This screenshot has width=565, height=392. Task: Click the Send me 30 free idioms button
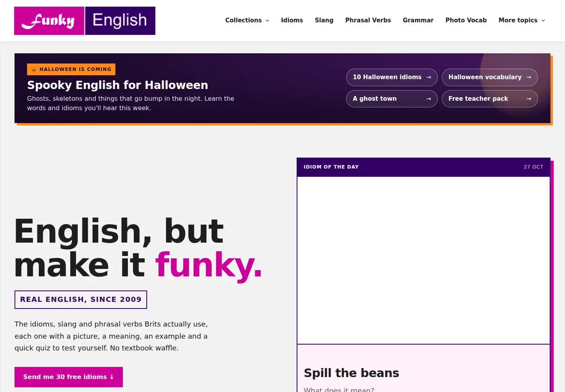coord(69,377)
